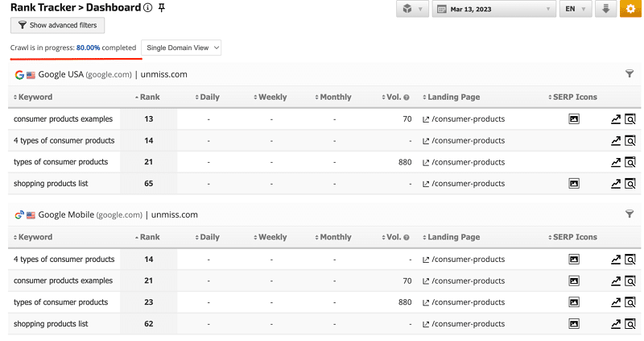644x341 pixels.
Task: Open chart icon for USA '4 types of consumer products'
Action: tap(616, 141)
